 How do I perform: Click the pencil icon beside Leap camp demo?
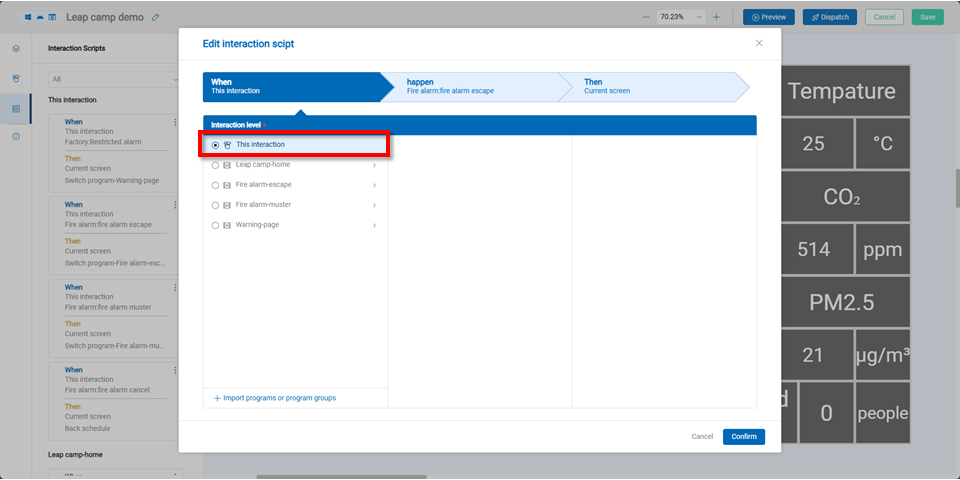click(x=155, y=17)
